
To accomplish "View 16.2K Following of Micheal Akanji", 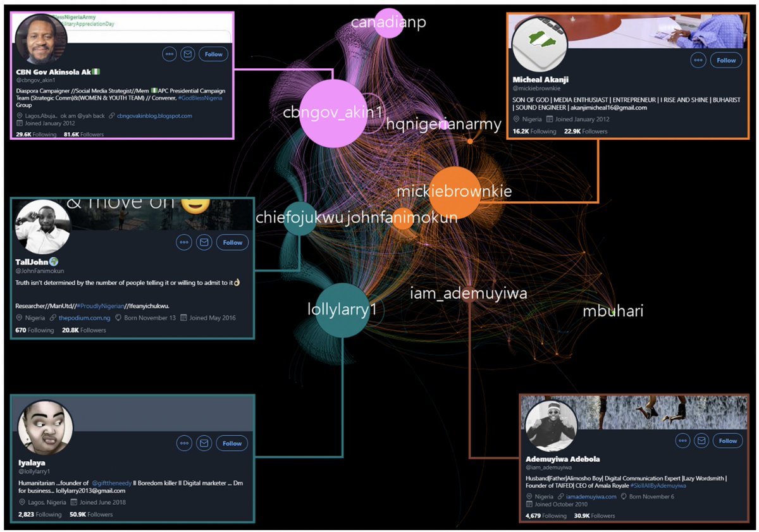I will (534, 131).
